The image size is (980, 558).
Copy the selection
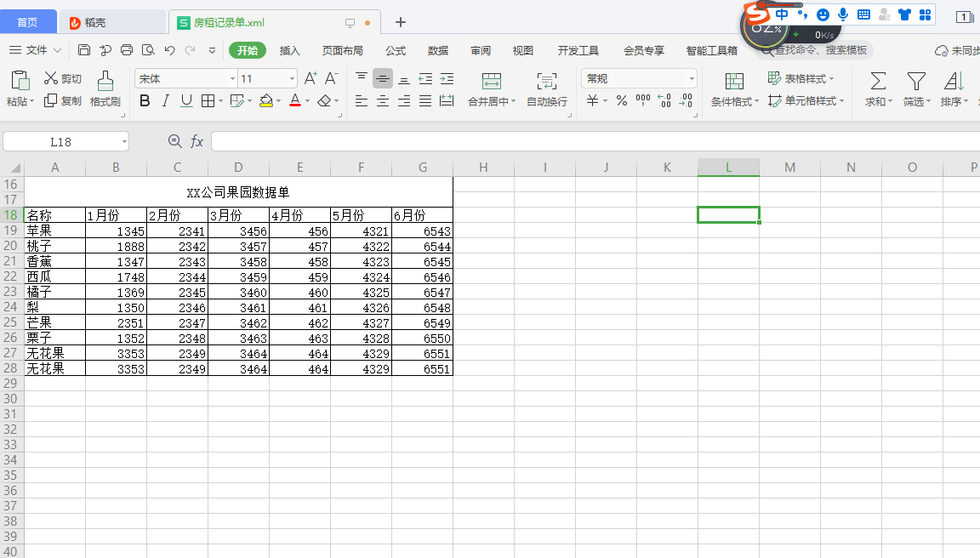tap(62, 100)
